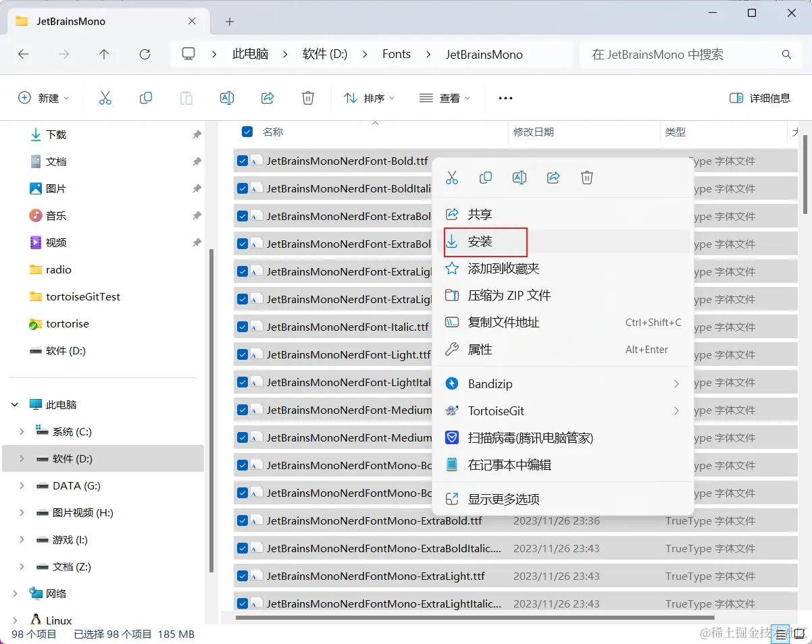Toggle the Details pane (详细信息)
This screenshot has height=644, width=812.
coord(760,98)
